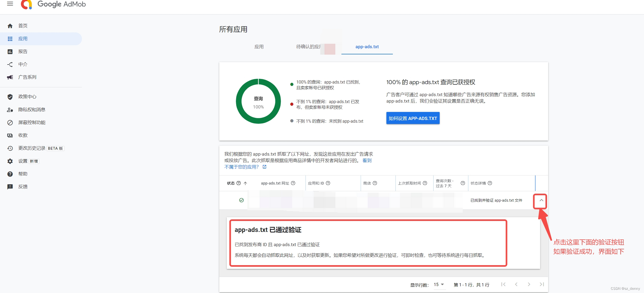Click the help icon next to 状态详情 header
644x293 pixels.
(x=490, y=183)
